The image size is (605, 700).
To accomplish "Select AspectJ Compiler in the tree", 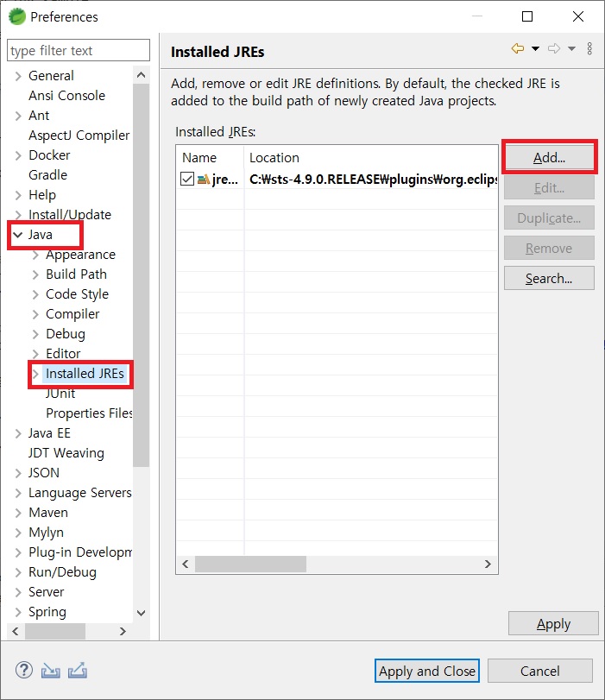I will [x=79, y=136].
